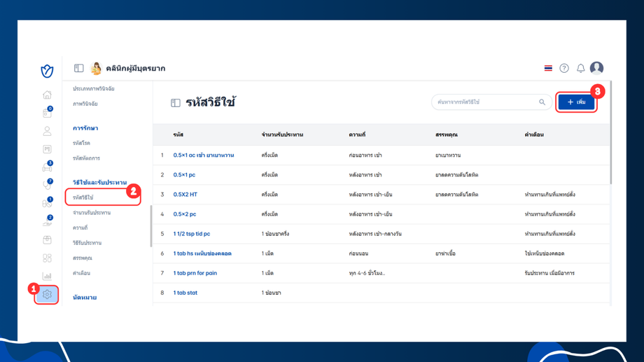
Task: Select สรรพคุณ in settings menu
Action: tap(83, 258)
